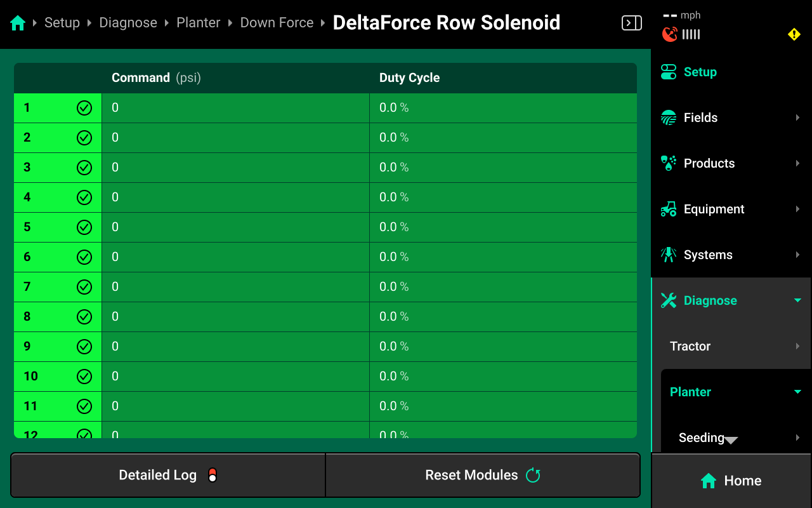
Task: Click the yellow warning diamond icon
Action: tap(794, 34)
